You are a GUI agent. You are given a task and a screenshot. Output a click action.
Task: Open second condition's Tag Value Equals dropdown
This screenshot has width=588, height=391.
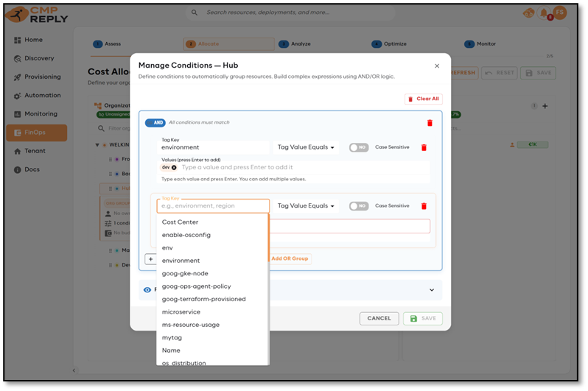[x=306, y=206]
